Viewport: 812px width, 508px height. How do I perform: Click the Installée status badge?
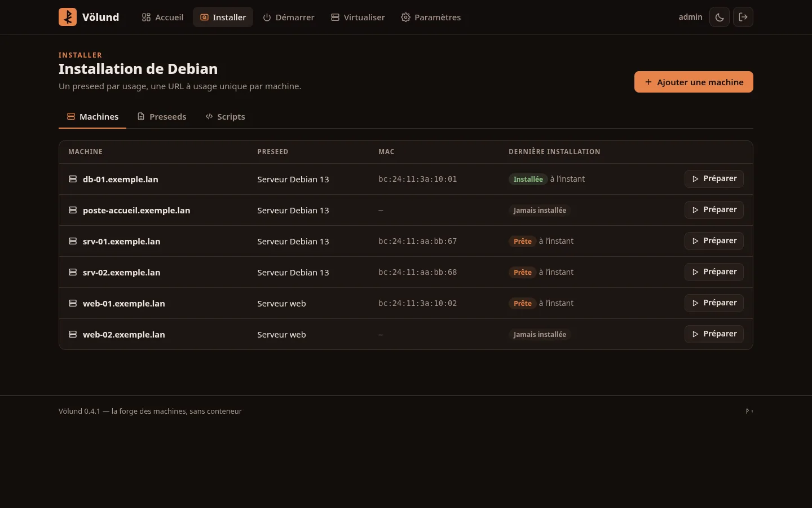[x=528, y=179]
